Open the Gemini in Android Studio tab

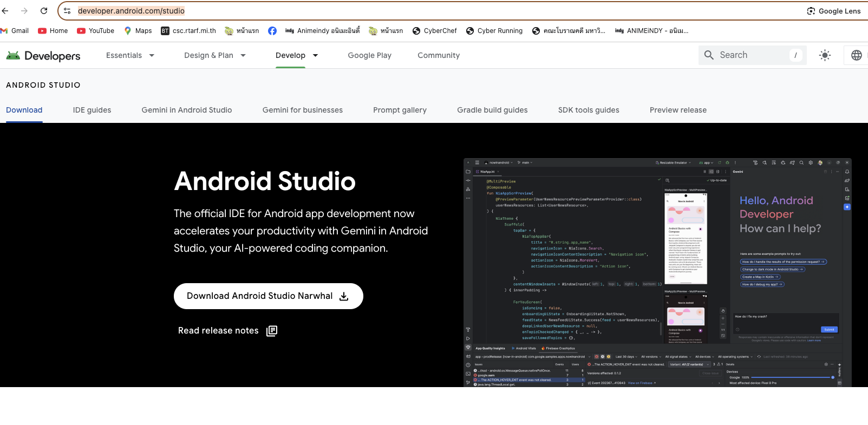[x=187, y=110]
